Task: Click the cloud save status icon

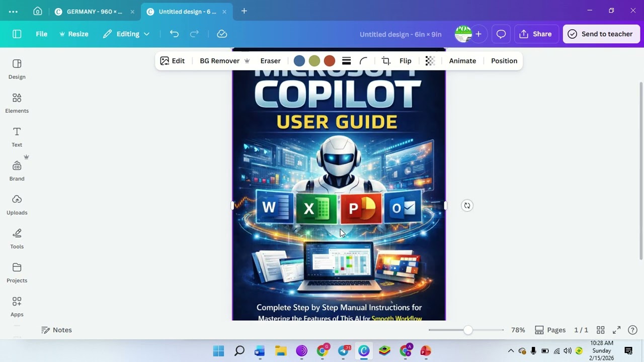Action: [x=222, y=34]
